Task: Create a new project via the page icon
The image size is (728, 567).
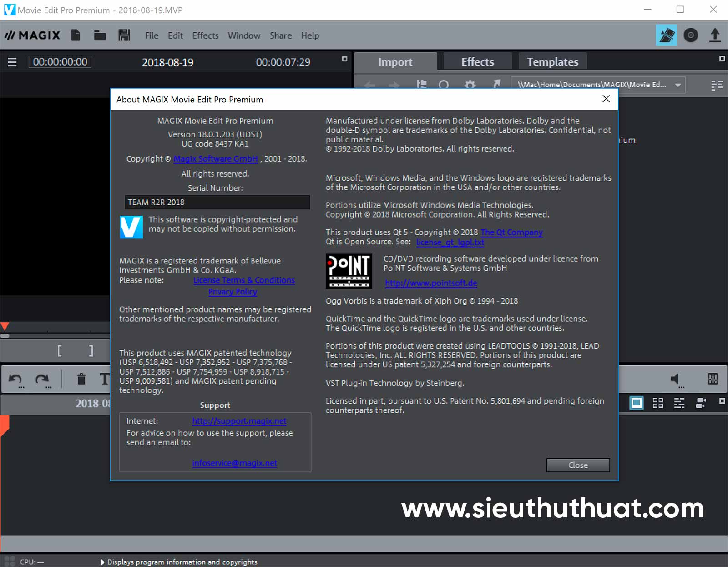Action: click(x=76, y=35)
